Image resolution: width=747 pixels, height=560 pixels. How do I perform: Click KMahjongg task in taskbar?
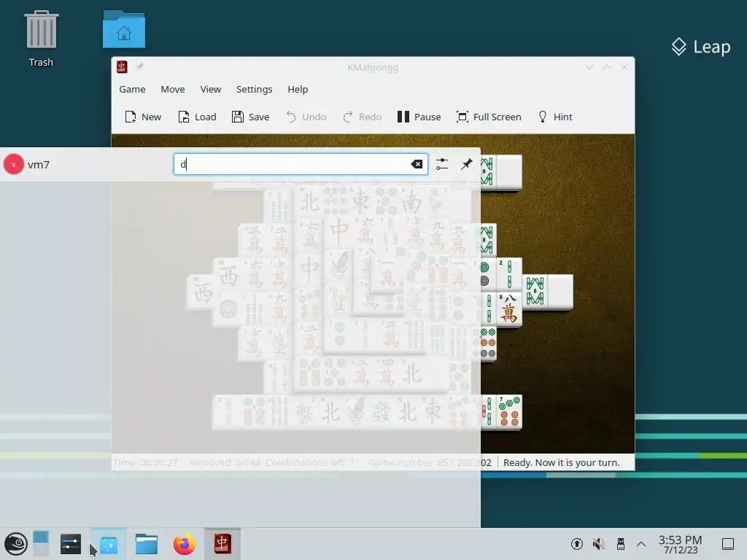[222, 544]
